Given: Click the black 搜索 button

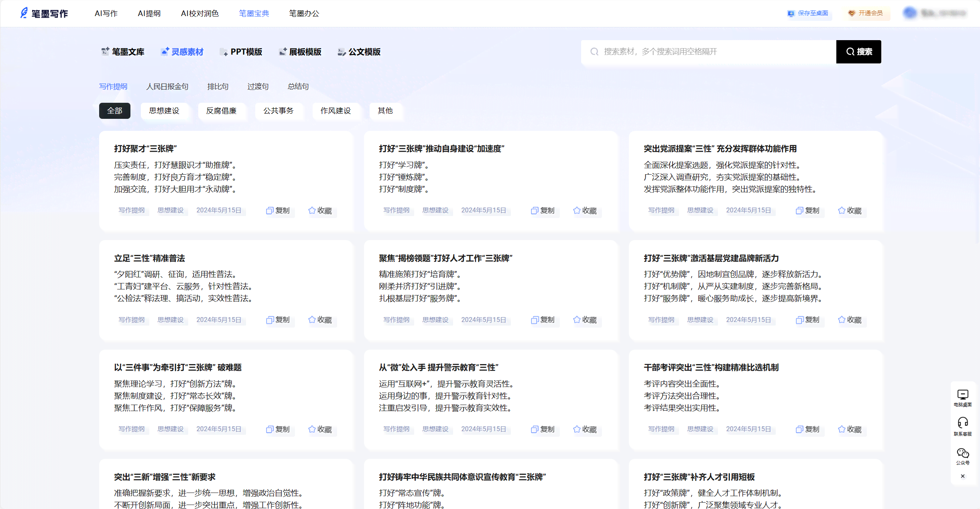Looking at the screenshot, I should 858,52.
